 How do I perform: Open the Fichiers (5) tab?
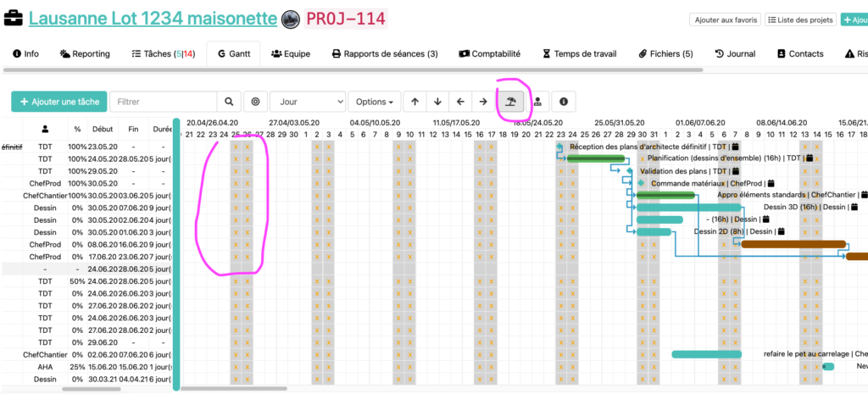click(665, 53)
